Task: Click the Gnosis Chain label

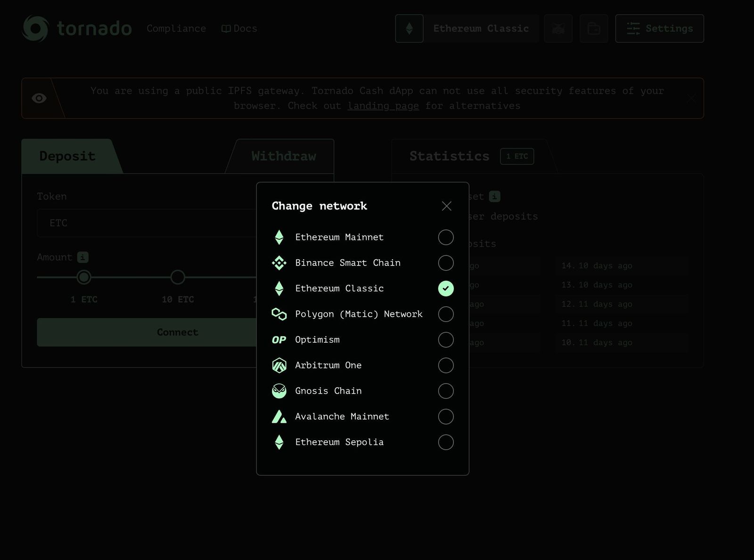Action: 328,391
